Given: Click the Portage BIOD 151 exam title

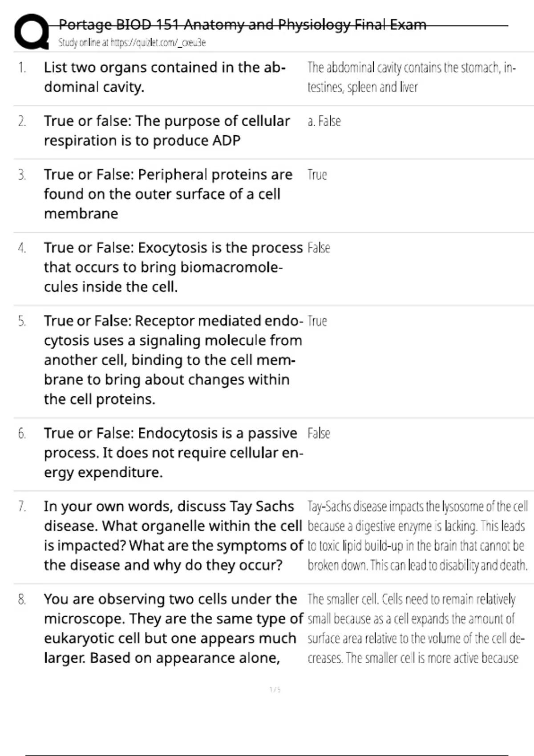Looking at the screenshot, I should pyautogui.click(x=243, y=24).
